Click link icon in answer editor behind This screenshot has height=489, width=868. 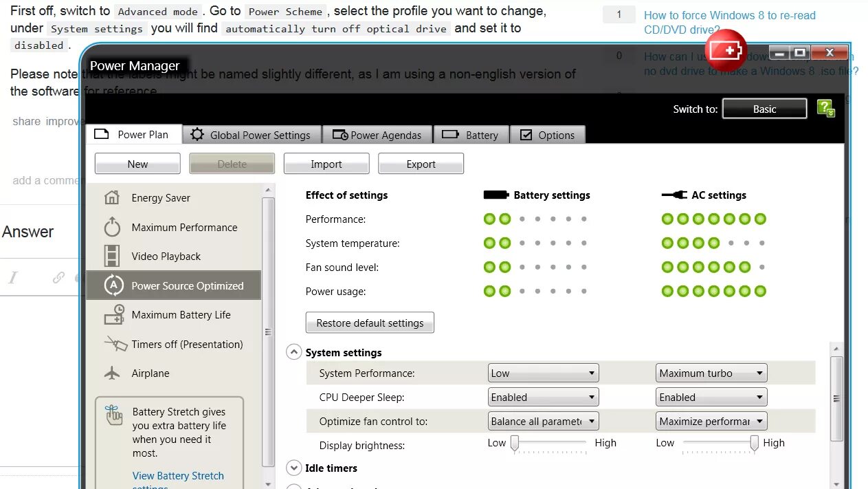coord(59,278)
